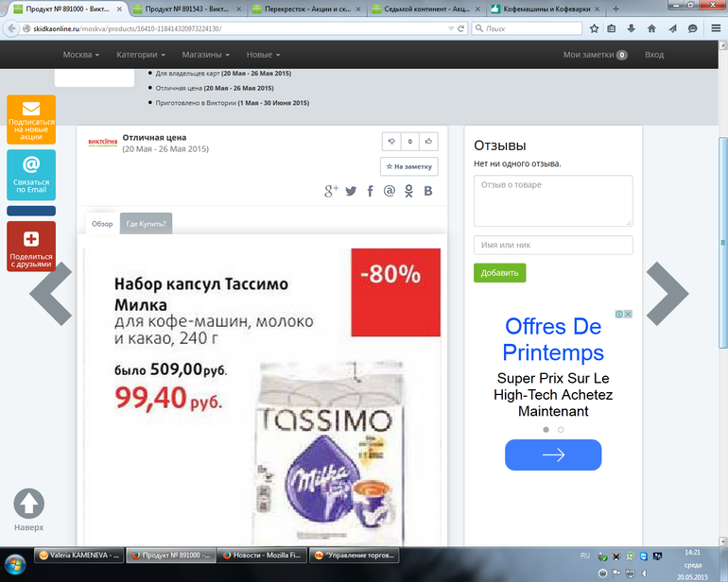Select the second ad carousel dot
Screen dimensions: 728x582
(x=561, y=429)
